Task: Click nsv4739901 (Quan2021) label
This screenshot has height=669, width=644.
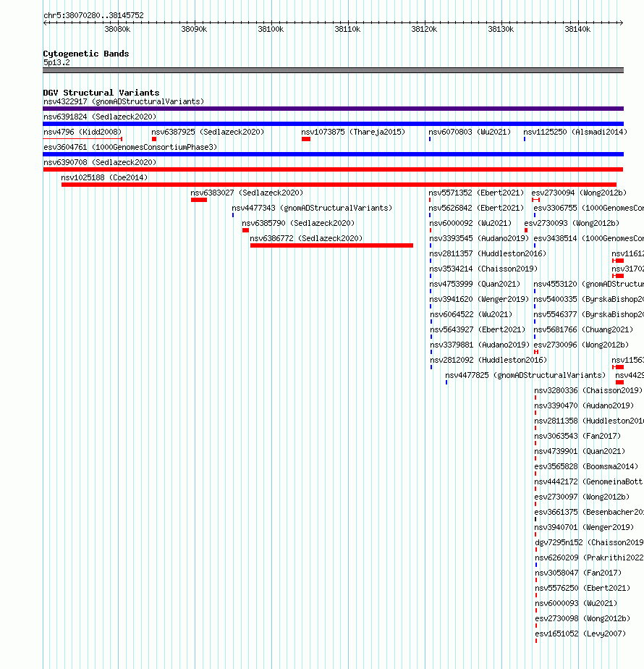Action: pos(580,451)
